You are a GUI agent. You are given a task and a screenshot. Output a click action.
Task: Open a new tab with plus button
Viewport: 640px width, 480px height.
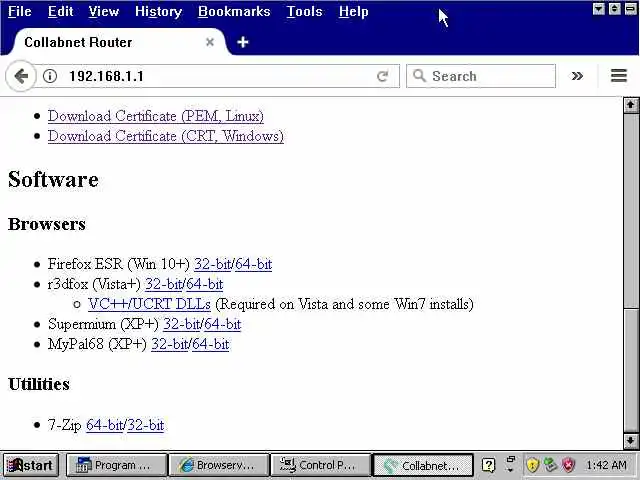[242, 42]
